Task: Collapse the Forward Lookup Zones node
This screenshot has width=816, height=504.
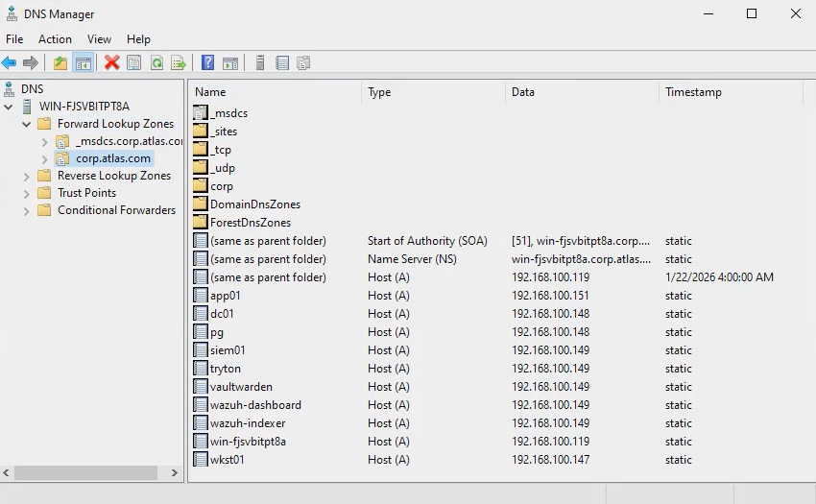Action: tap(27, 124)
